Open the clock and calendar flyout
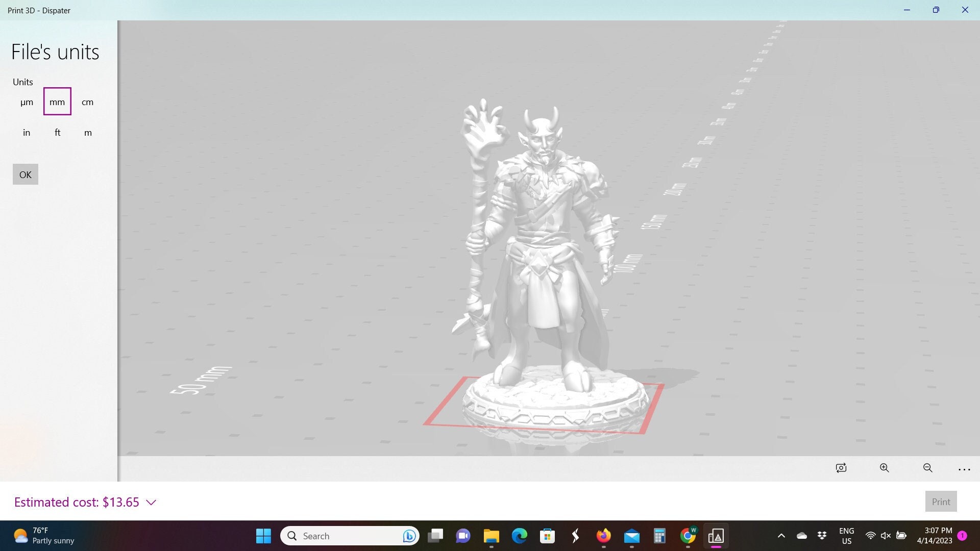The height and width of the screenshot is (551, 980). point(936,535)
